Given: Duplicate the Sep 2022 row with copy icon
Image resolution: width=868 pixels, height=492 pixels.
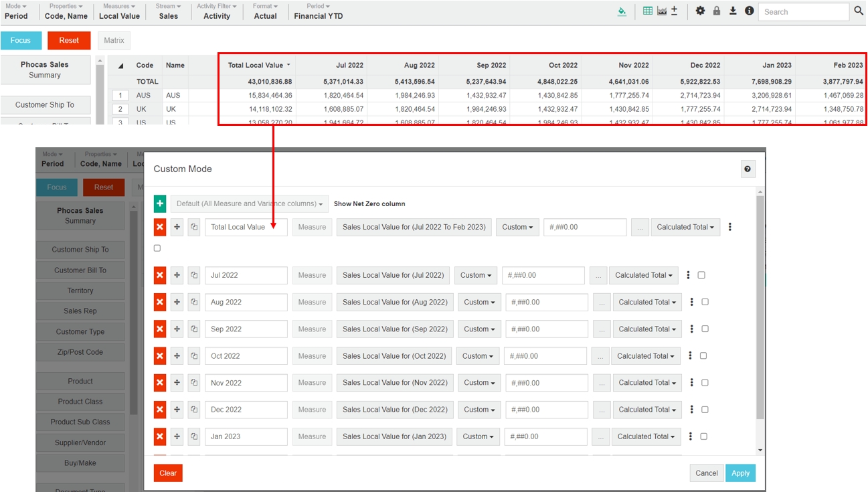Looking at the screenshot, I should tap(194, 329).
